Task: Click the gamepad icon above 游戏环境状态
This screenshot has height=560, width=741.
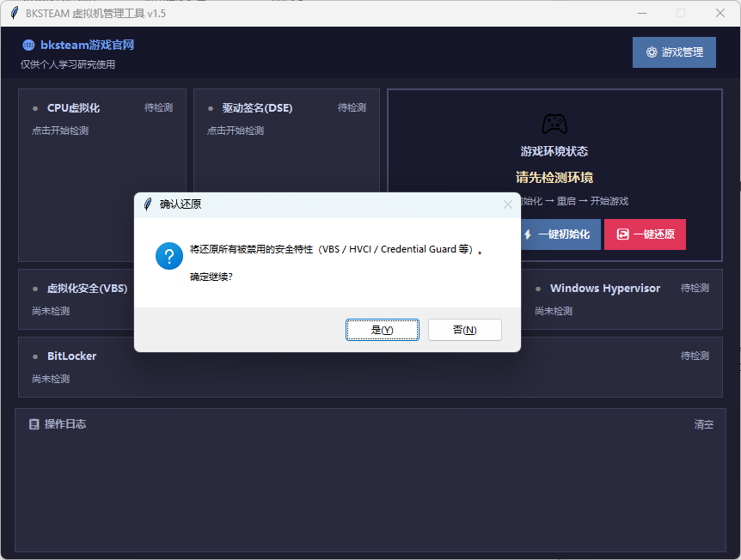Action: (554, 124)
